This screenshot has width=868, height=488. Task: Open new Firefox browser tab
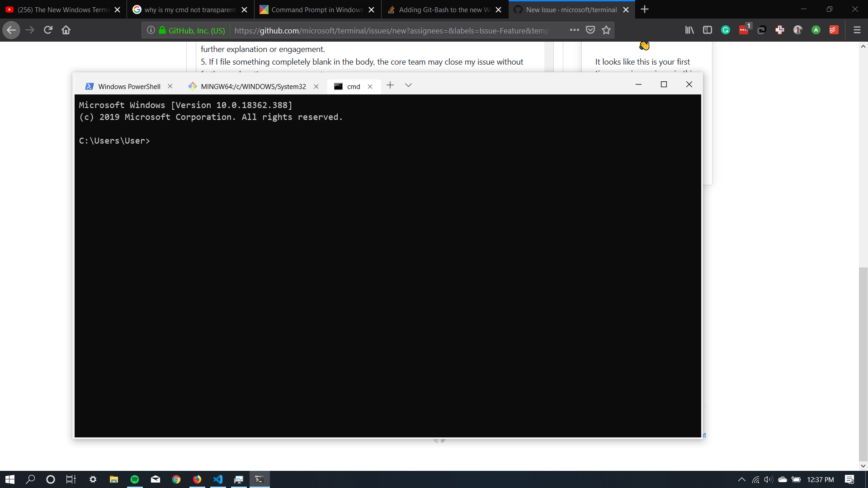click(x=645, y=9)
